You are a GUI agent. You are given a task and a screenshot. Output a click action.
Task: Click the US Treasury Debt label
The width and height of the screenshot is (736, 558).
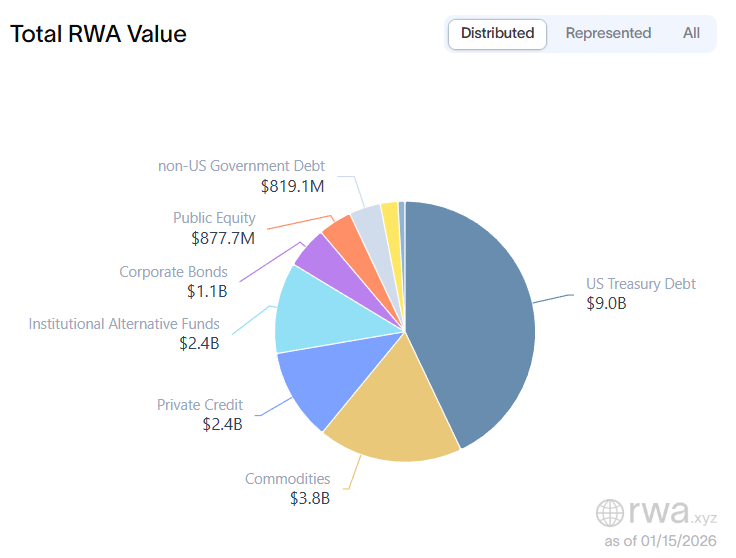(640, 284)
